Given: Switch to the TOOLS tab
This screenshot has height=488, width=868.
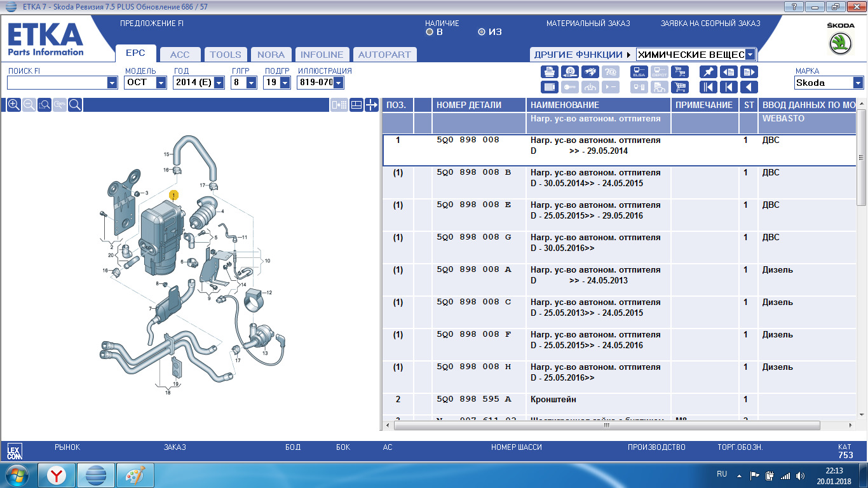Looking at the screenshot, I should [226, 55].
